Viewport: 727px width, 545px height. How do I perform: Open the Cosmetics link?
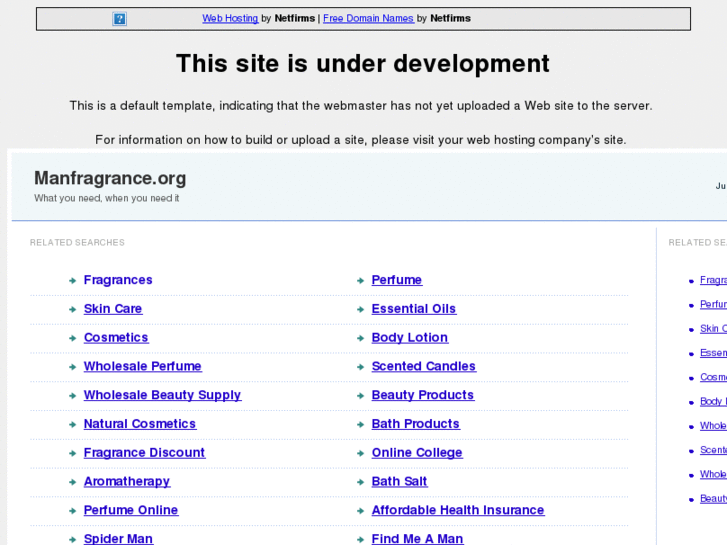(116, 338)
